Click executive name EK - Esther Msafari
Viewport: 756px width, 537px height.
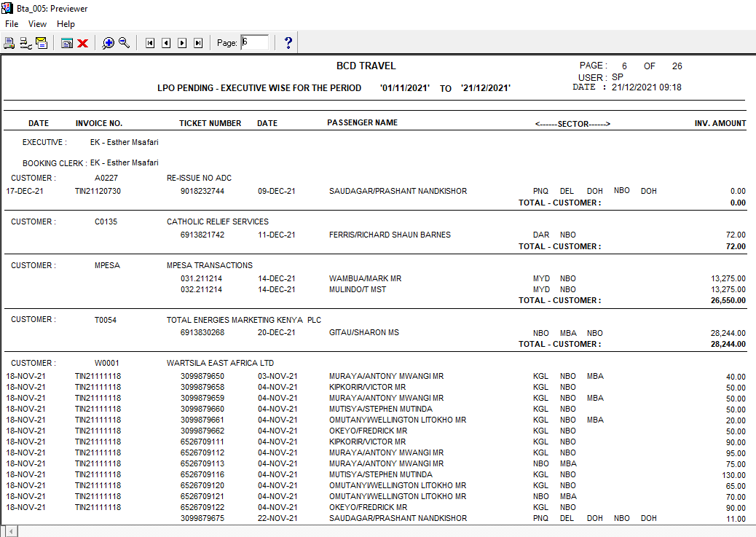(x=125, y=142)
